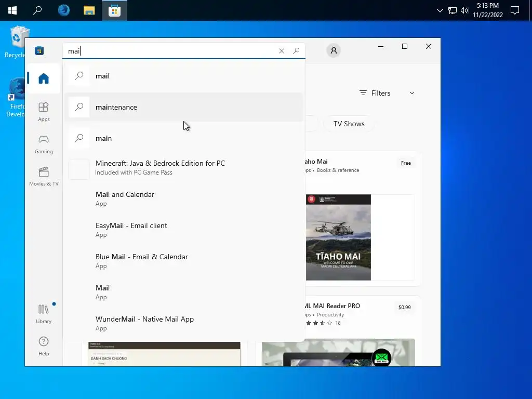Open the Mail app suggestion
The width and height of the screenshot is (532, 399).
tap(183, 292)
